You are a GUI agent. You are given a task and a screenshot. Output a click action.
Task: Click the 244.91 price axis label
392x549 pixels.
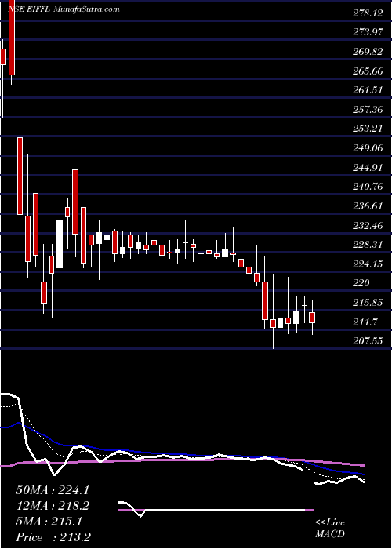(x=368, y=168)
